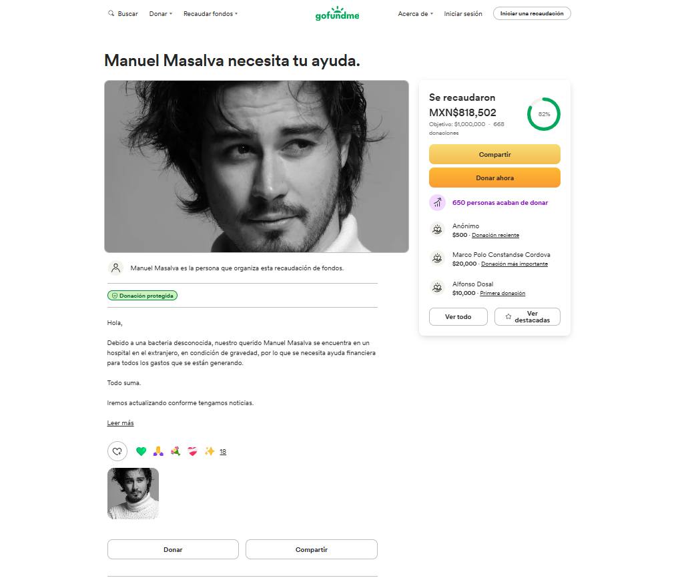Click the yellow Compartir button
The height and width of the screenshot is (588, 700).
pyautogui.click(x=494, y=154)
